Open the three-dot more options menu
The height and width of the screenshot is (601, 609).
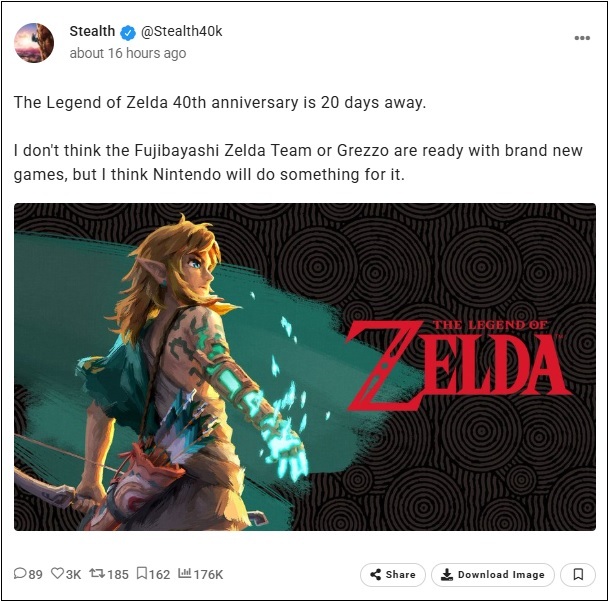581,38
